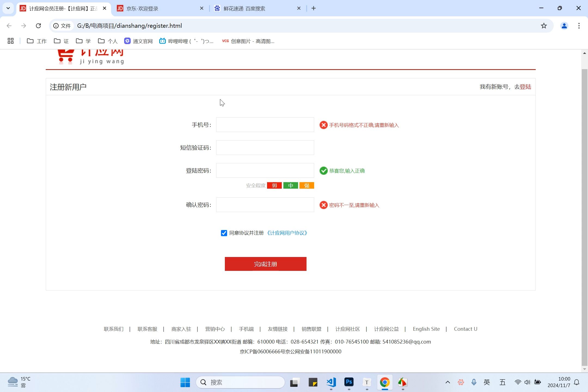
Task: Switch to the 京东-欢迎登录 tab
Action: (x=161, y=8)
